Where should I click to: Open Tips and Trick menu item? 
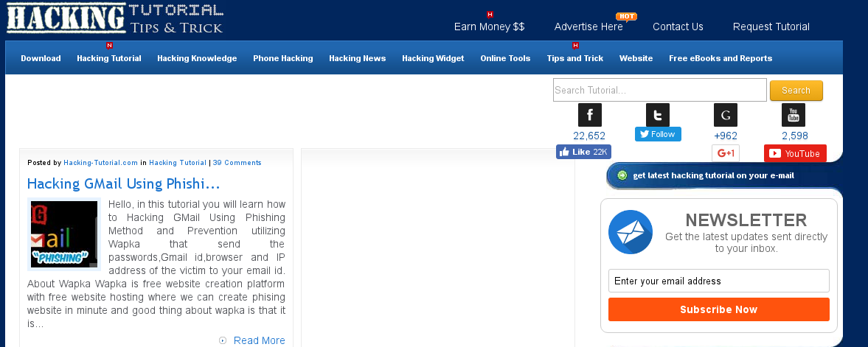[575, 58]
